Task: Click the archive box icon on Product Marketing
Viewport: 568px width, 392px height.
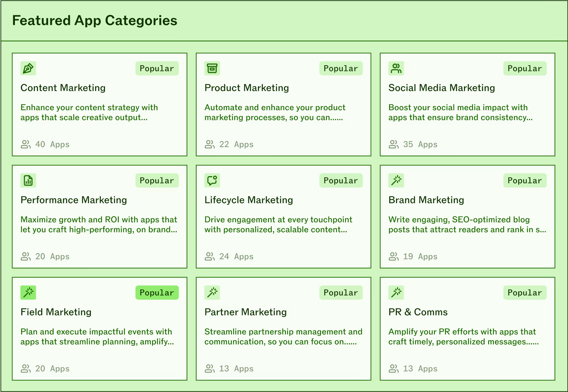Action: point(212,68)
